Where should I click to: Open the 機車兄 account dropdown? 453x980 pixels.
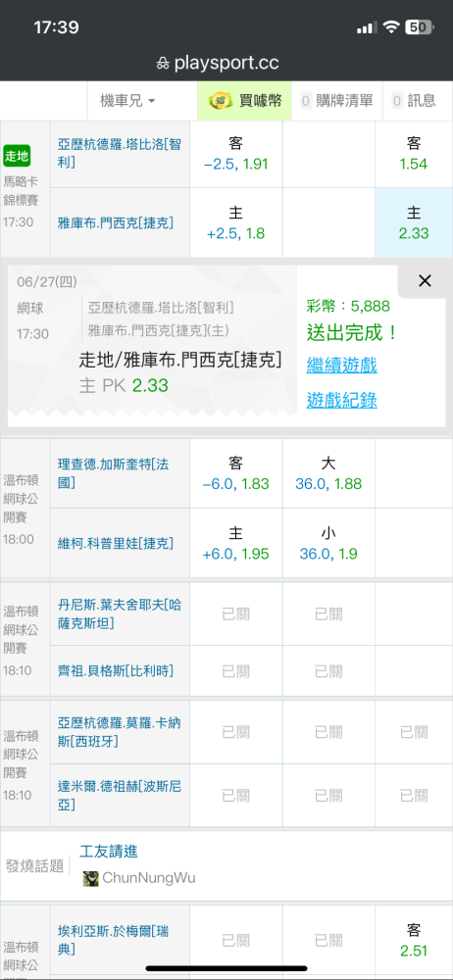127,101
